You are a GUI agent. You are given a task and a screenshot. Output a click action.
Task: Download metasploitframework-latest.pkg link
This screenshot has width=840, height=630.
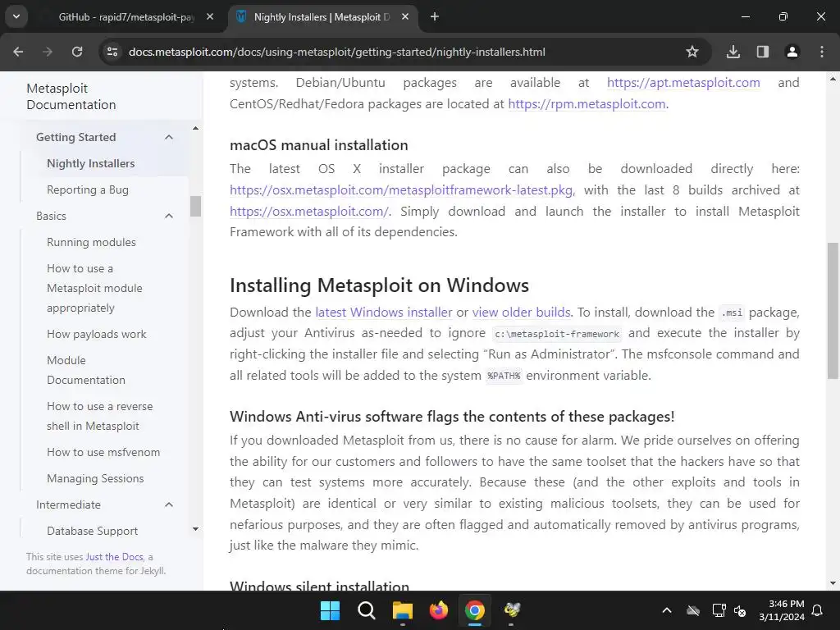[x=401, y=190]
